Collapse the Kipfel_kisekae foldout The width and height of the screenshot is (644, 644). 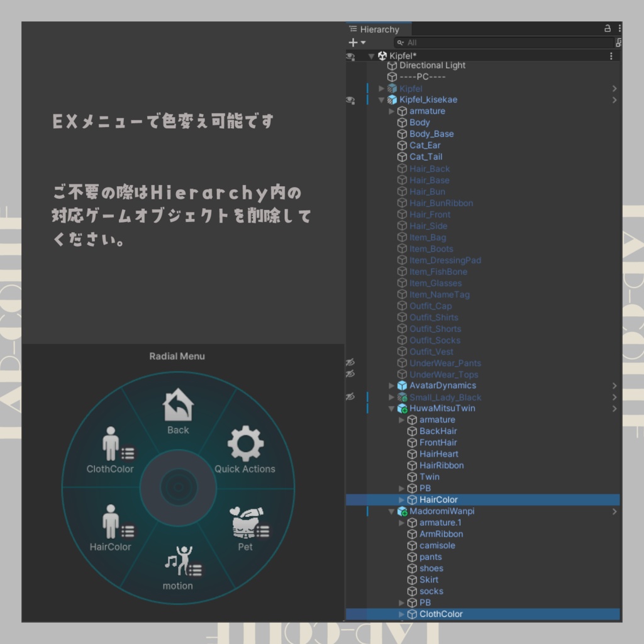click(381, 100)
